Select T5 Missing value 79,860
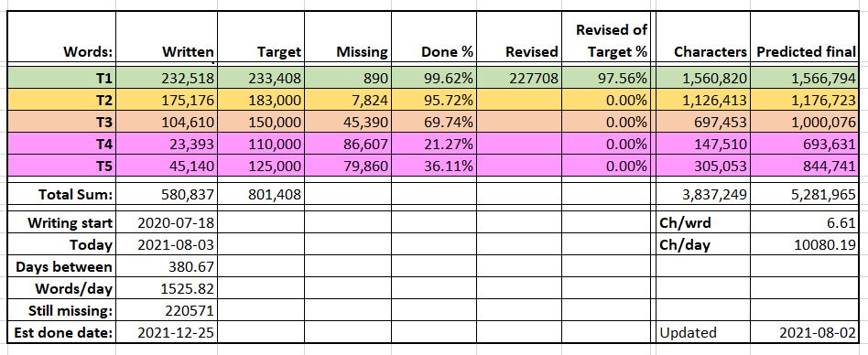Viewport: 868px width, 355px height. coord(347,166)
